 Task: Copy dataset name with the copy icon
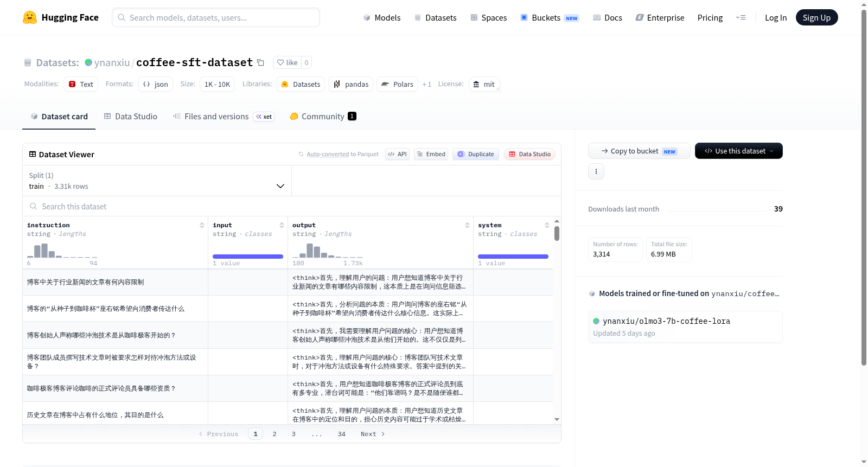[x=260, y=62]
